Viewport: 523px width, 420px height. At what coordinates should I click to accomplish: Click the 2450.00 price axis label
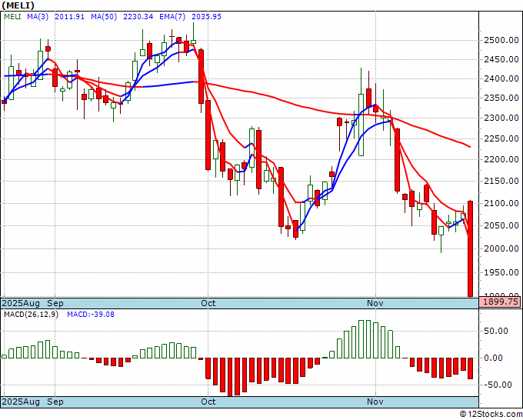click(501, 60)
